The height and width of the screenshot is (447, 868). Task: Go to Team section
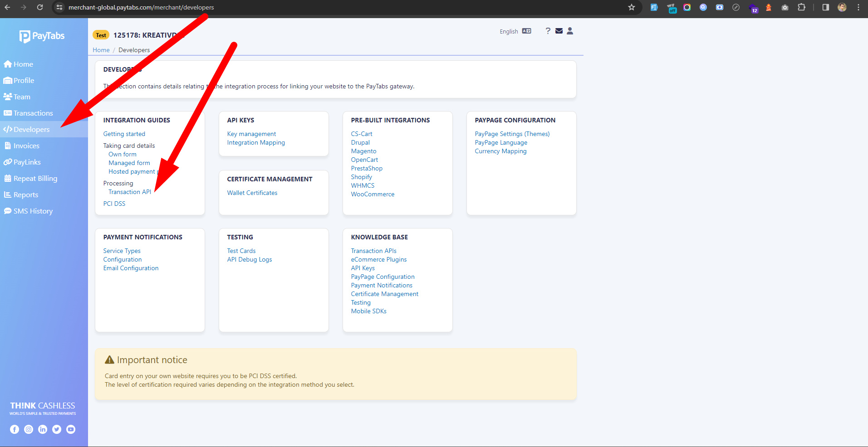click(x=17, y=97)
